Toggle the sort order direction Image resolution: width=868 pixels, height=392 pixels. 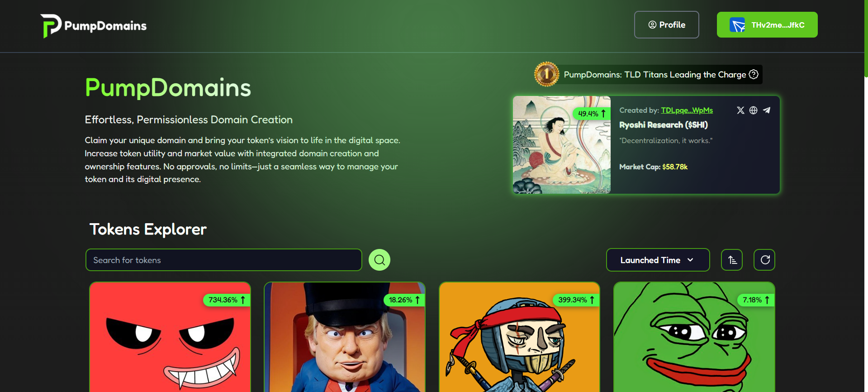coord(732,260)
